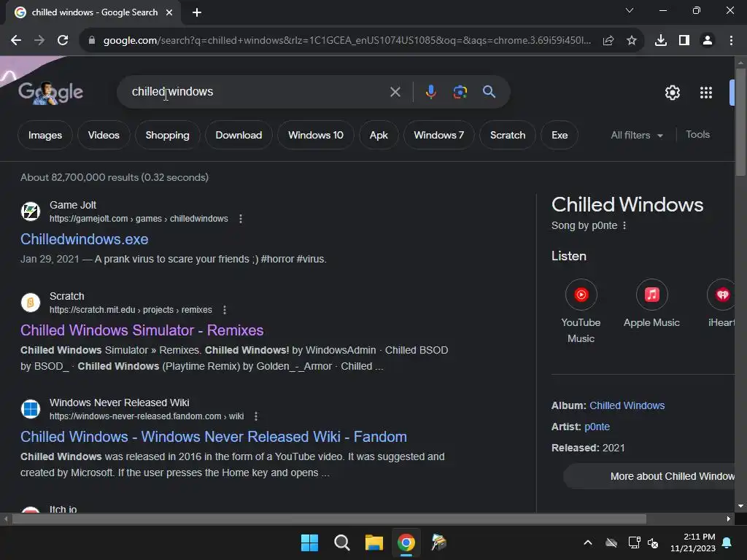Open the Google apps grid
Image resolution: width=747 pixels, height=560 pixels.
pos(706,93)
